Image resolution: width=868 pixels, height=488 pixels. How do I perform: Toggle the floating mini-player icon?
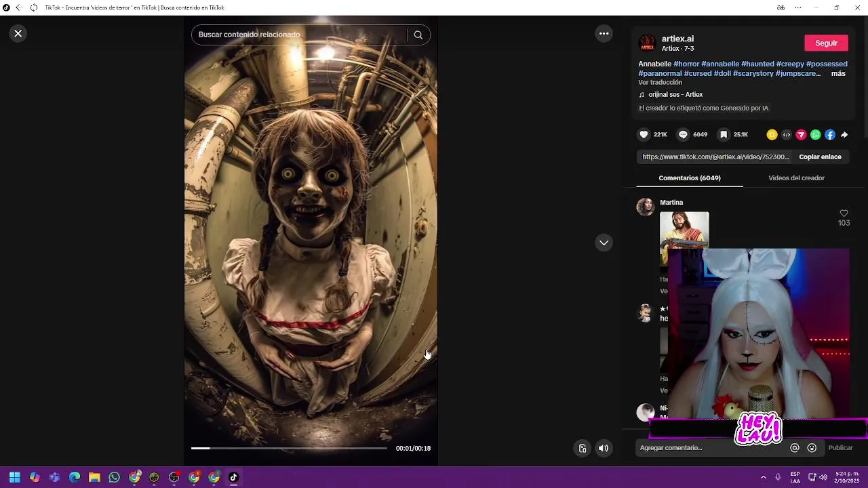(583, 448)
